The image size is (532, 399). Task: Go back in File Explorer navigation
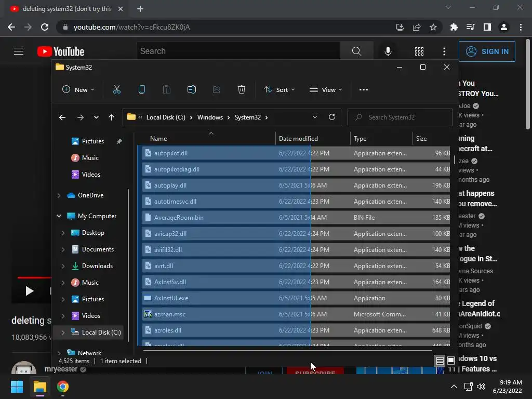62,117
